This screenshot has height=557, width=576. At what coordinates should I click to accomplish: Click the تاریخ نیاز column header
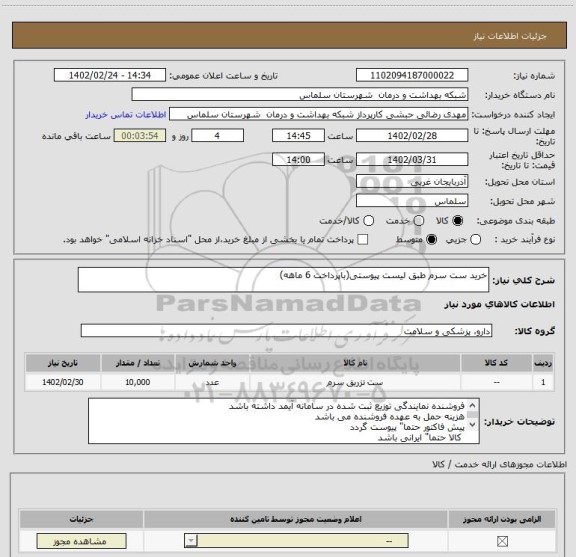coord(63,363)
